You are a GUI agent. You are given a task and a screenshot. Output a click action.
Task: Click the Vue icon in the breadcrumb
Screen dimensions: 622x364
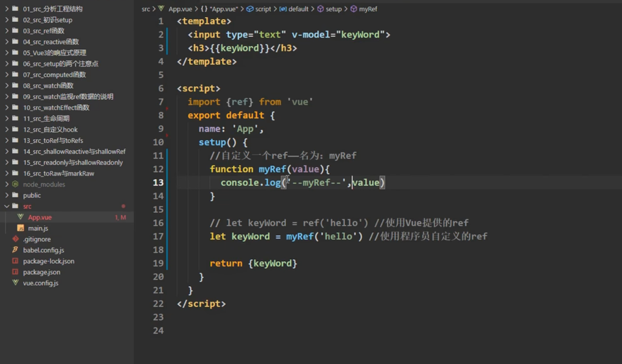point(162,8)
